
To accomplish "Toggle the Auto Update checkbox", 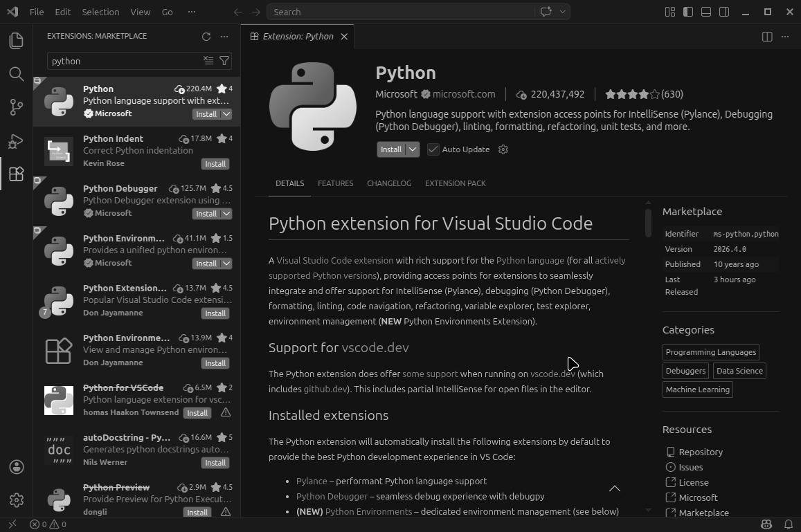I will pos(433,149).
